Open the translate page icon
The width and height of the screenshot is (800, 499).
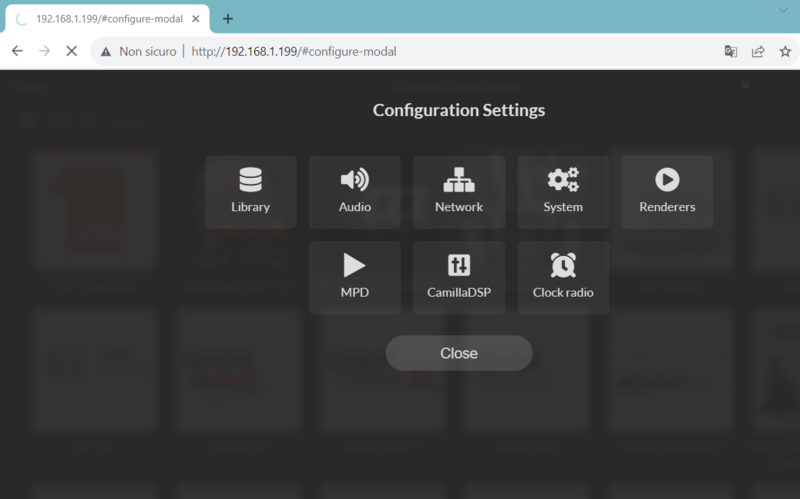731,51
